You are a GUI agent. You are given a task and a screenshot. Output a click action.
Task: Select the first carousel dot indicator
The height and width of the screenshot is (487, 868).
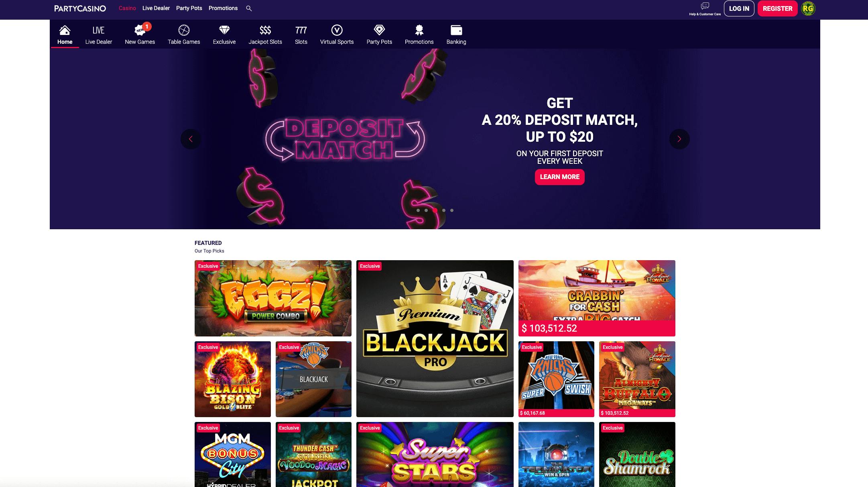coord(418,210)
